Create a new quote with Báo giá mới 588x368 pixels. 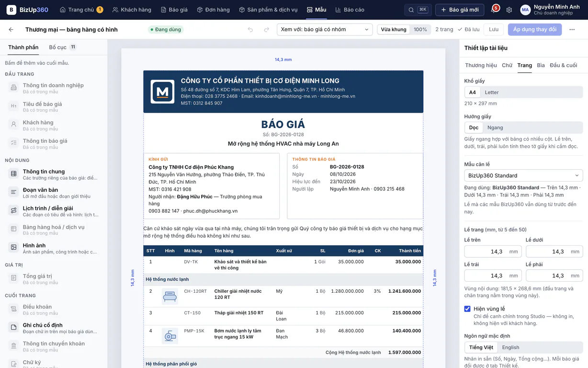[x=459, y=10]
